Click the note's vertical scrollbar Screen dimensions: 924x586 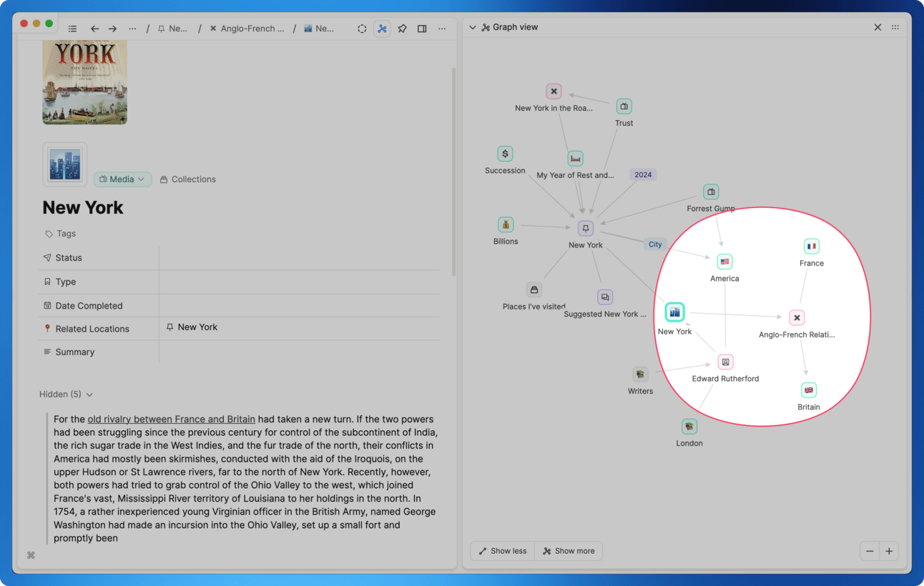[x=453, y=172]
